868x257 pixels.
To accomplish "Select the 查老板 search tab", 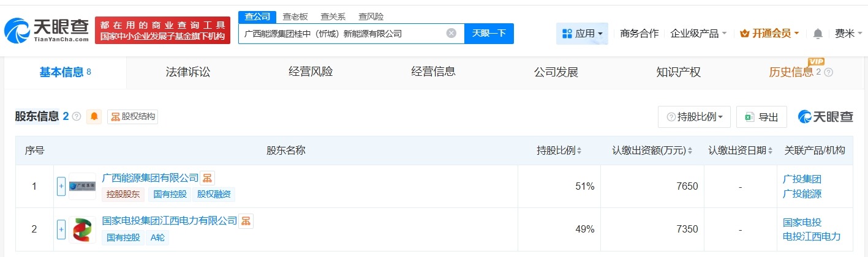I will [295, 17].
